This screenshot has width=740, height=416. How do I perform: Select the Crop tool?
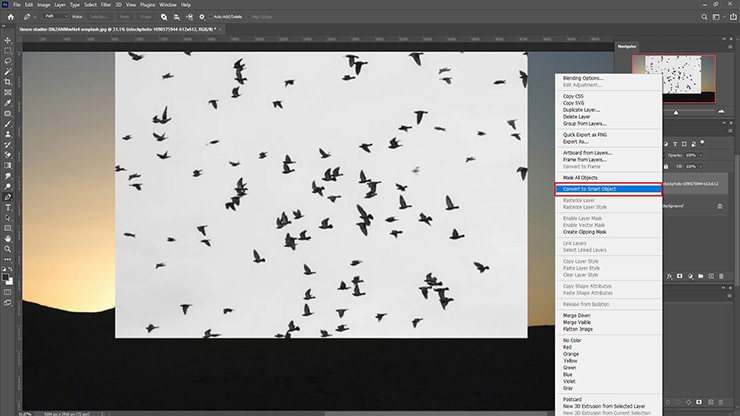pos(8,82)
